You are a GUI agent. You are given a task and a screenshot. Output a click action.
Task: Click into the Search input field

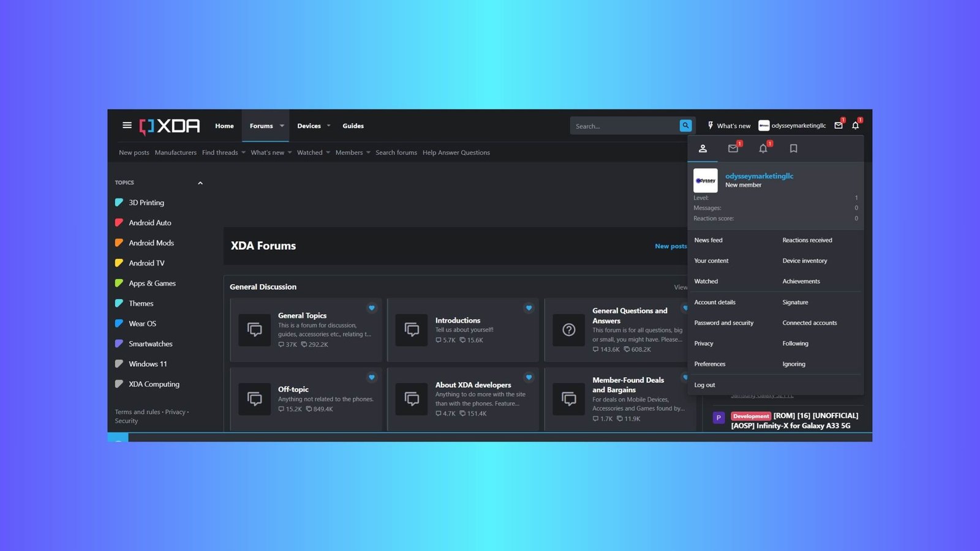point(624,126)
